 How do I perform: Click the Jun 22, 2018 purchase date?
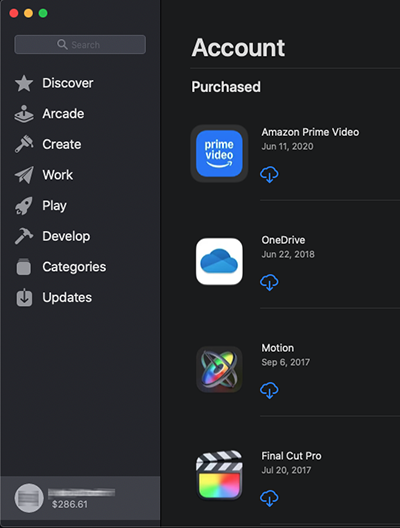pos(288,254)
